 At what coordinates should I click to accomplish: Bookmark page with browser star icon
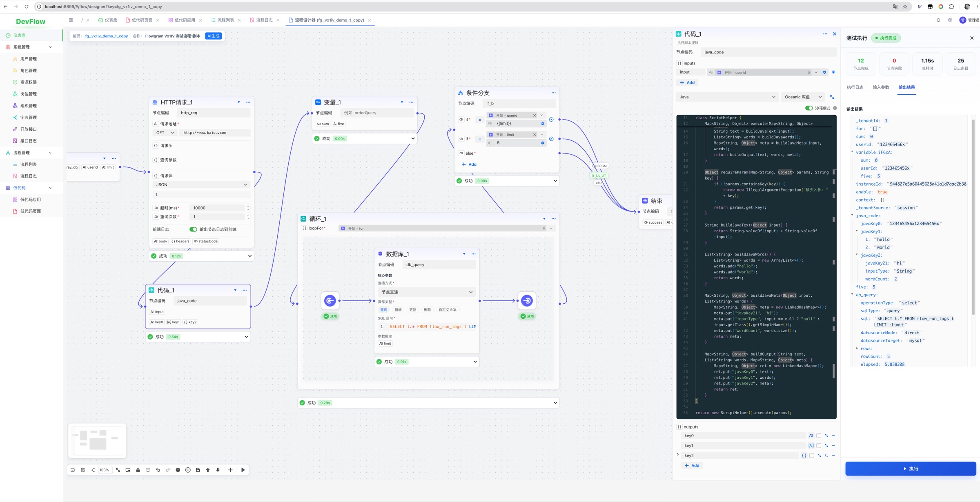(905, 7)
